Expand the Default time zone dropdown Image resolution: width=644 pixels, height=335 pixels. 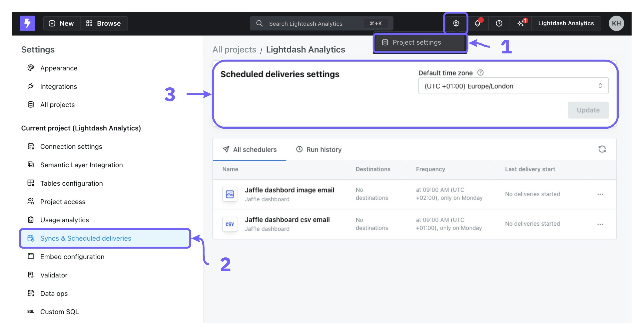tap(513, 86)
